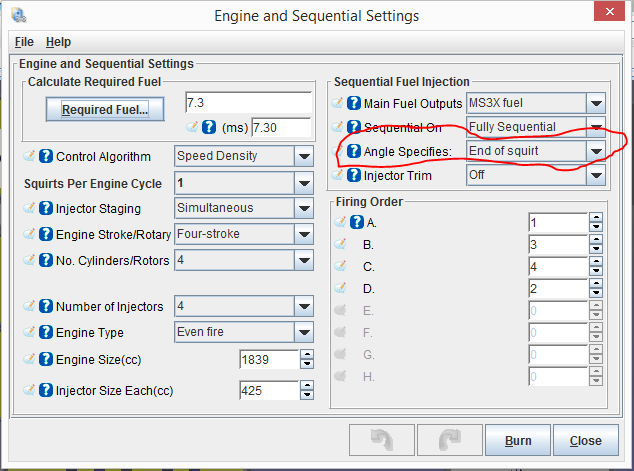Open the Sequential On dropdown
This screenshot has height=471, width=634.
tap(597, 127)
